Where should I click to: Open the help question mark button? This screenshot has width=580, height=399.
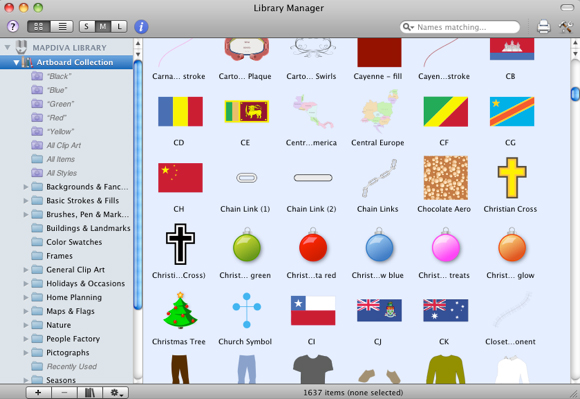click(x=13, y=27)
